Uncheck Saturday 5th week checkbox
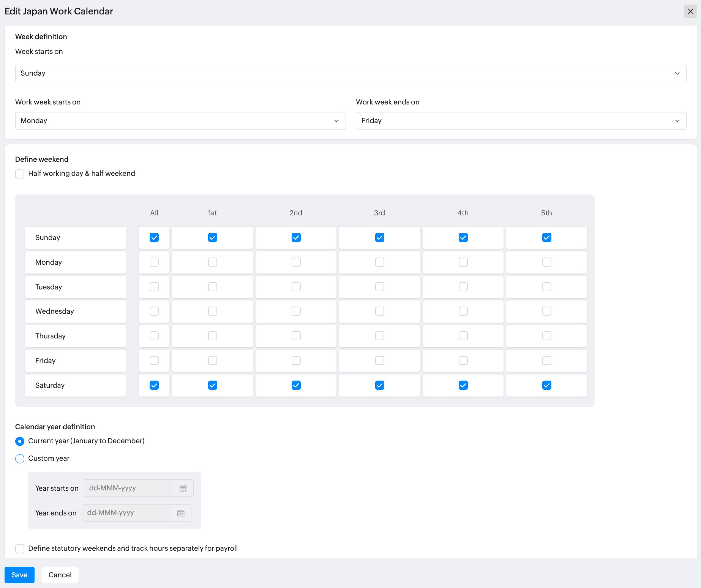 click(x=547, y=385)
